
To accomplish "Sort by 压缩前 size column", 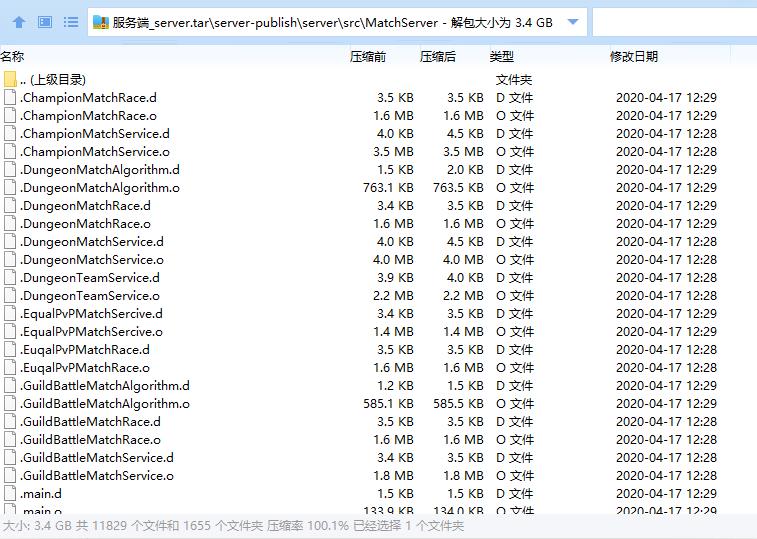I will point(368,57).
